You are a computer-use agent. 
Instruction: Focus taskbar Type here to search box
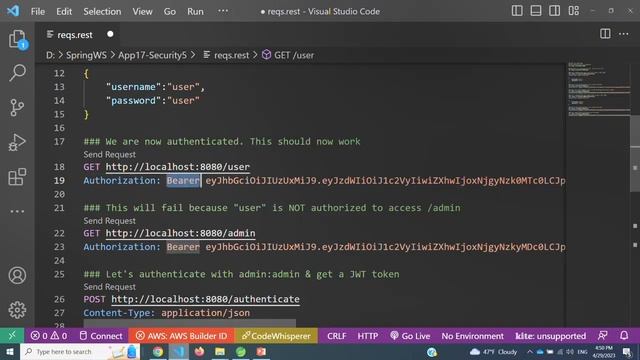tap(80, 352)
